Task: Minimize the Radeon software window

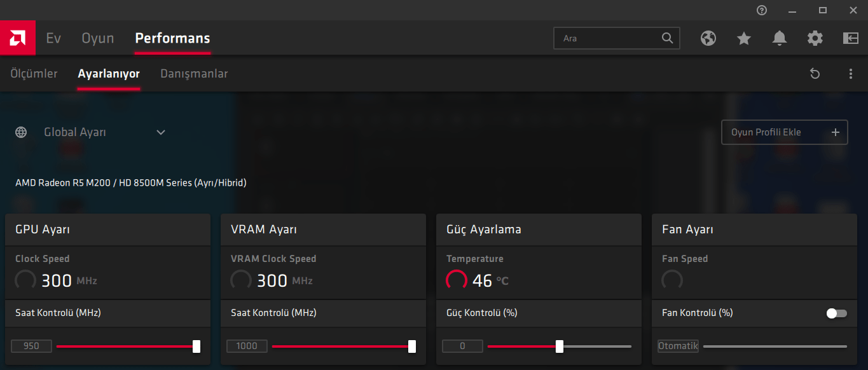Action: point(792,10)
